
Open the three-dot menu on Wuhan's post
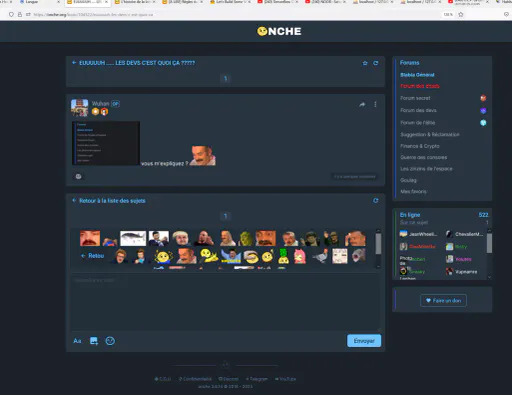[x=375, y=104]
